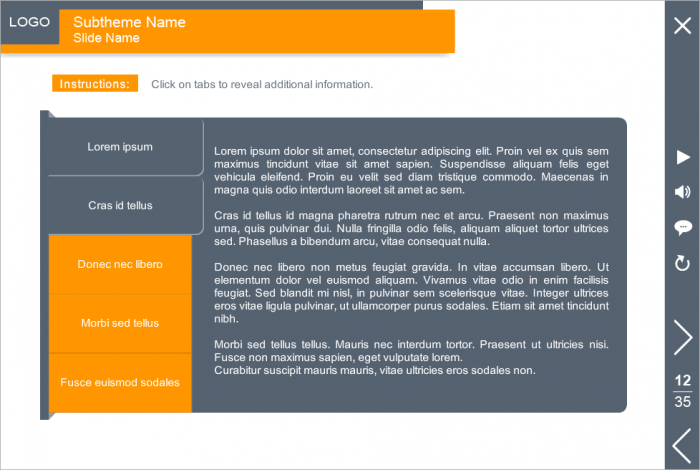Open the Morbi sed tellus tab
This screenshot has height=470, width=700.
coord(120,323)
